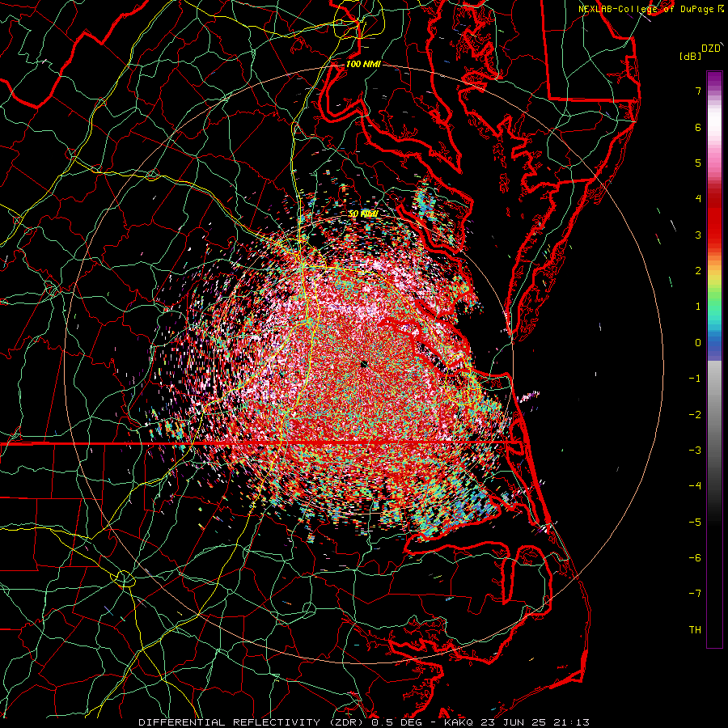The height and width of the screenshot is (728, 728).
Task: Click the -6 value on color scale
Action: 695,558
